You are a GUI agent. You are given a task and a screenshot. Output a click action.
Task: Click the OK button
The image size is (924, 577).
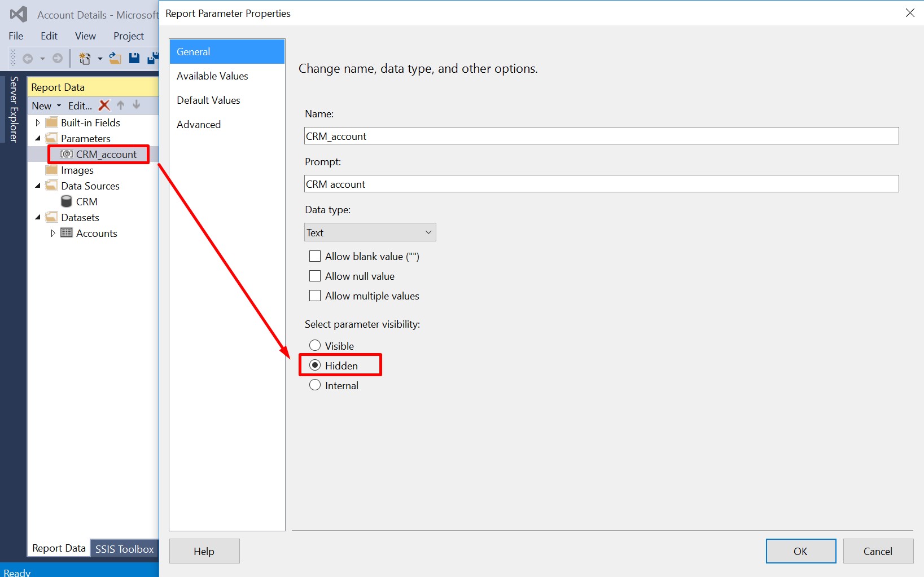pos(800,551)
